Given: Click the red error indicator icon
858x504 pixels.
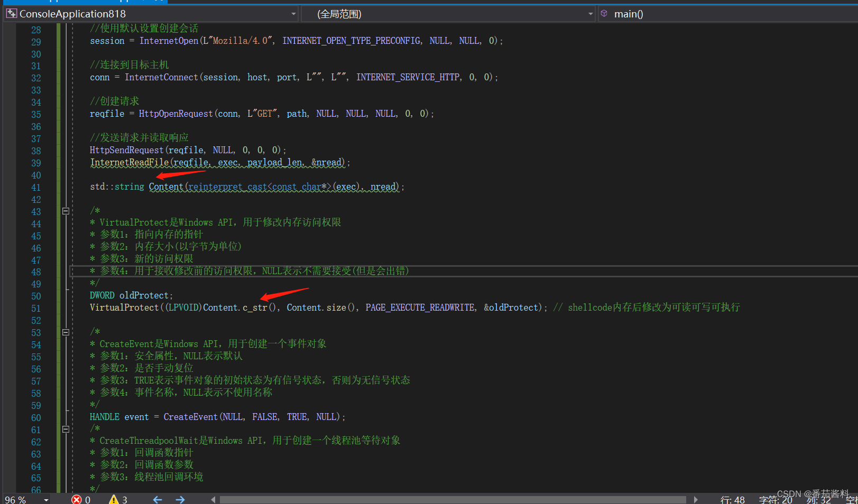Looking at the screenshot, I should pyautogui.click(x=77, y=500).
